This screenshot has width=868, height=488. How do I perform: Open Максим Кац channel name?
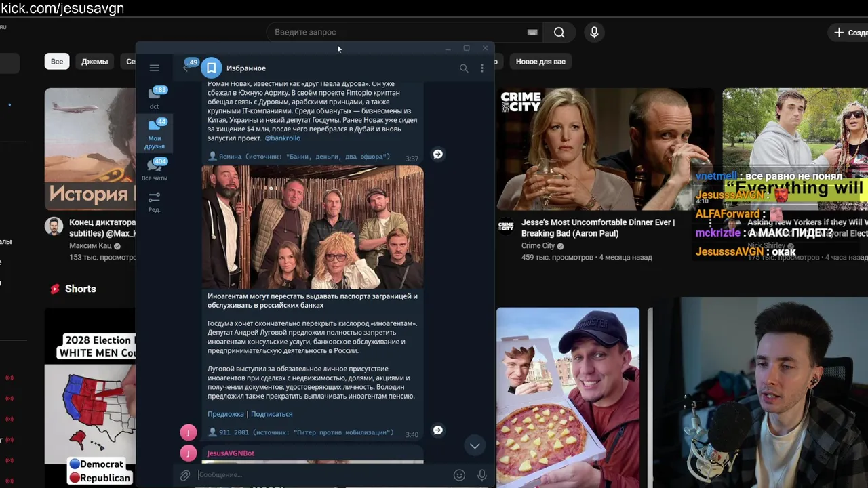coord(90,246)
